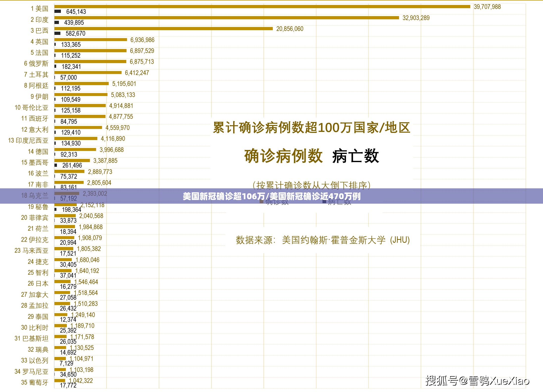
Task: Click the '12 意大利' label
Action: pyautogui.click(x=35, y=129)
